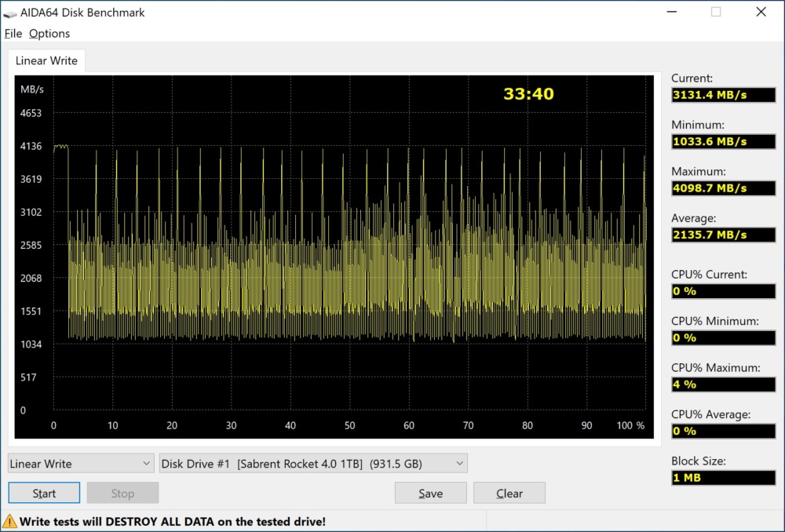
Task: Click the CPU% Maximum value 4 %
Action: (723, 384)
